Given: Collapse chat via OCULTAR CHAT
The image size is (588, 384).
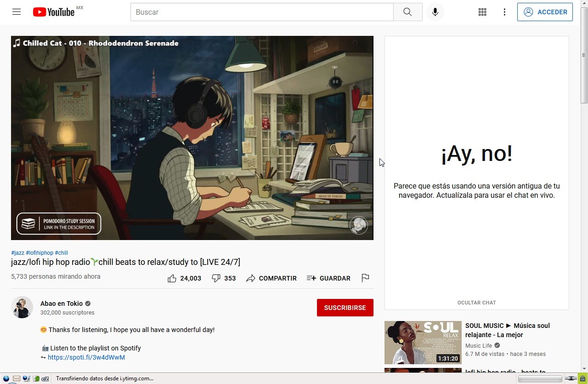Looking at the screenshot, I should coord(476,303).
